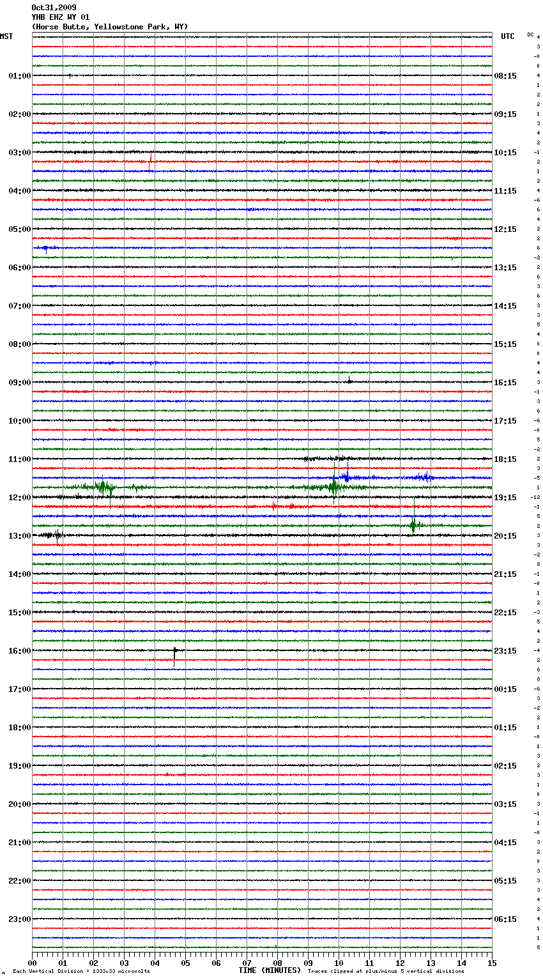Click 'Each Vertical Division = 1333.33 microvolts' note
543x980 pixels.
(82, 971)
